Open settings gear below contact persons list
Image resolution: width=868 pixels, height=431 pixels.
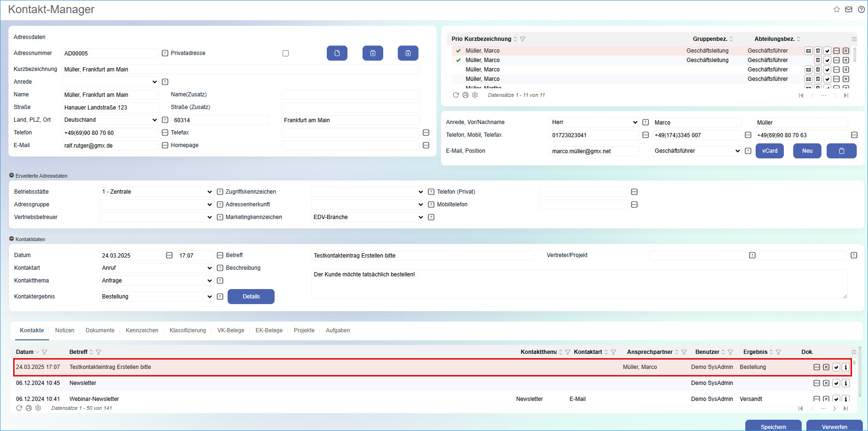click(475, 95)
